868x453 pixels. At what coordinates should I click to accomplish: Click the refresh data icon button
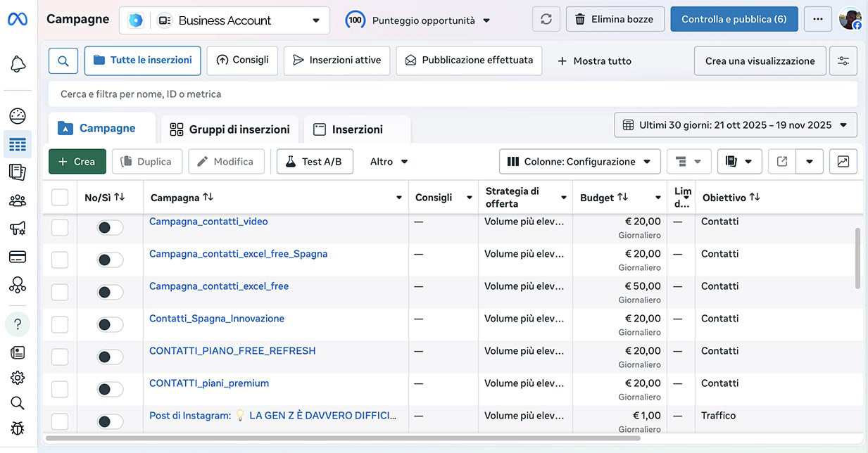[x=546, y=20]
